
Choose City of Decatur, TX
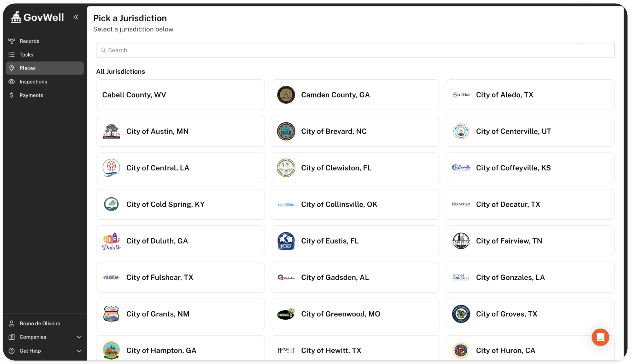(x=530, y=204)
